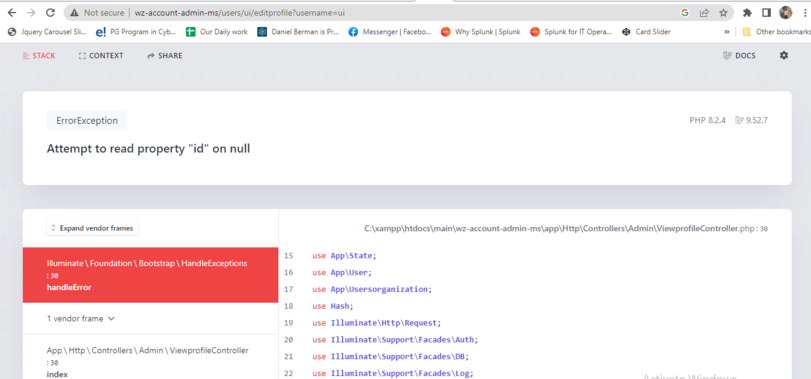Open SHARE menu
Screen dimensions: 811x379
pos(165,55)
